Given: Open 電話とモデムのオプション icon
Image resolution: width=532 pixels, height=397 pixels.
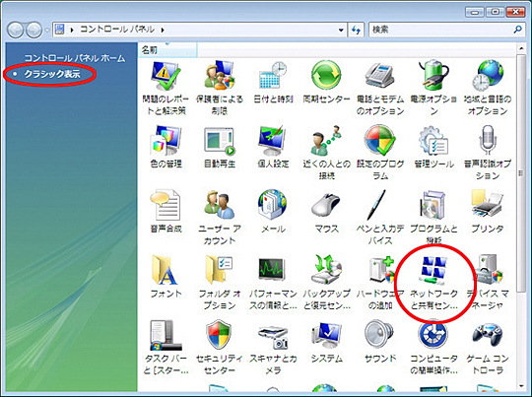Looking at the screenshot, I should coord(379,75).
